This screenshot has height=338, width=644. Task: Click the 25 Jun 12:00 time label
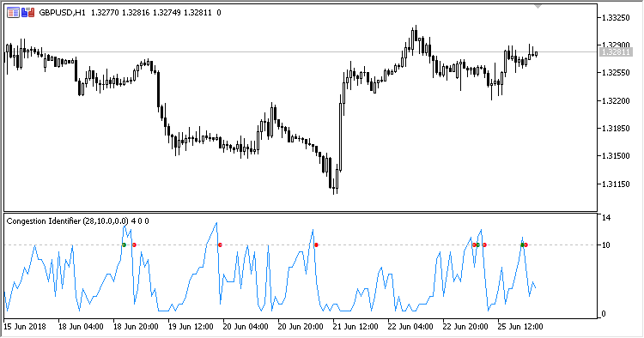pyautogui.click(x=520, y=327)
